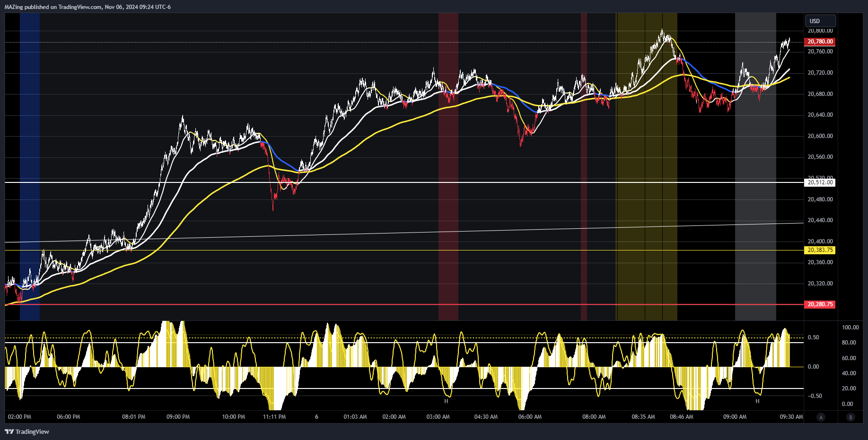Viewport: 868px width, 440px height.
Task: Toggle the A auto-scale button
Action: click(x=821, y=417)
